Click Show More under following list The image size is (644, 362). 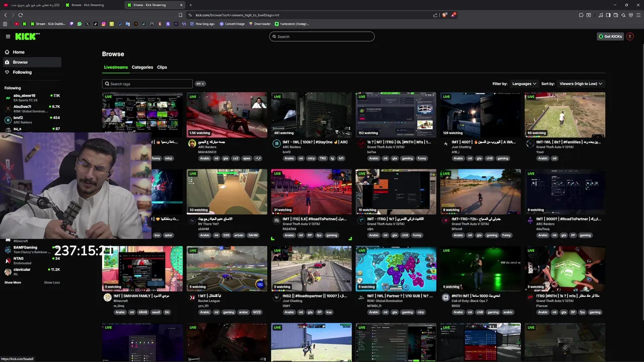pyautogui.click(x=13, y=283)
